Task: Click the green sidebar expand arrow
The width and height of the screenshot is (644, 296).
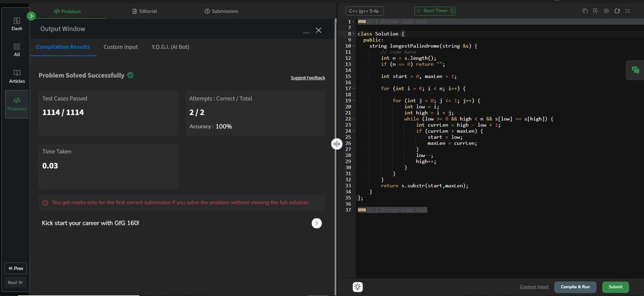Action: coord(32,16)
